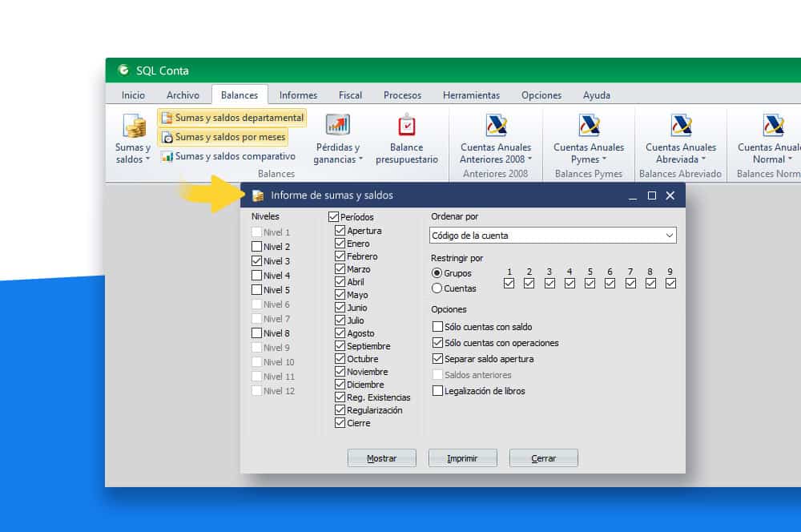Open the Herramientas ribbon tab

[471, 95]
